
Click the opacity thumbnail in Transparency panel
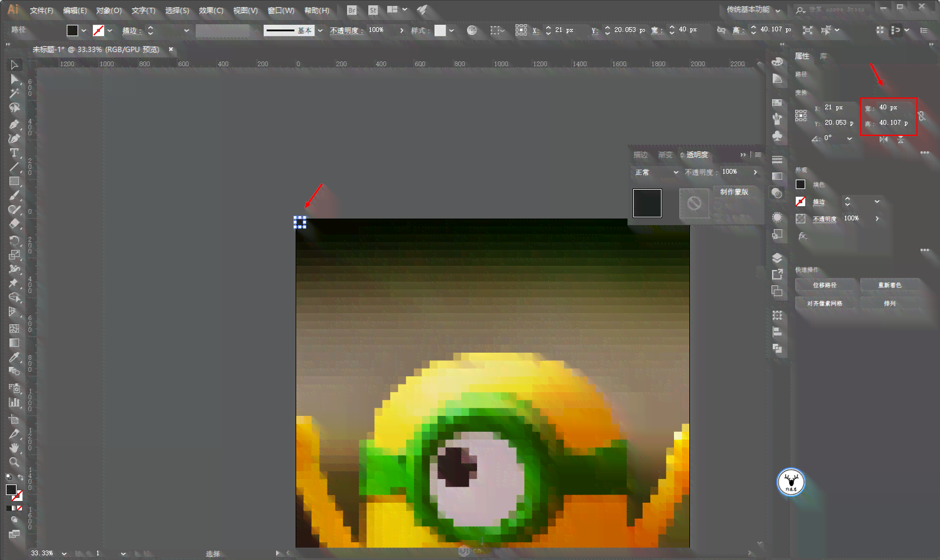(647, 203)
